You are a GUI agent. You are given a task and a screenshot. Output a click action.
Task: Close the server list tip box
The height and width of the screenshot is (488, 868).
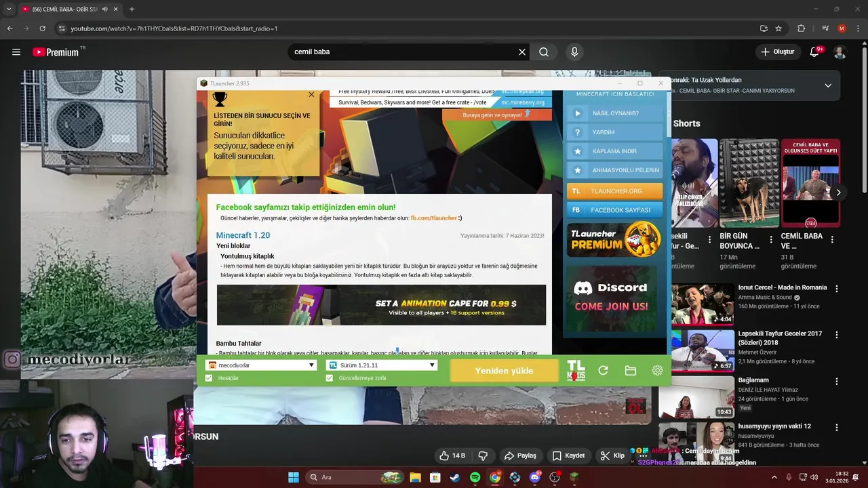click(311, 95)
